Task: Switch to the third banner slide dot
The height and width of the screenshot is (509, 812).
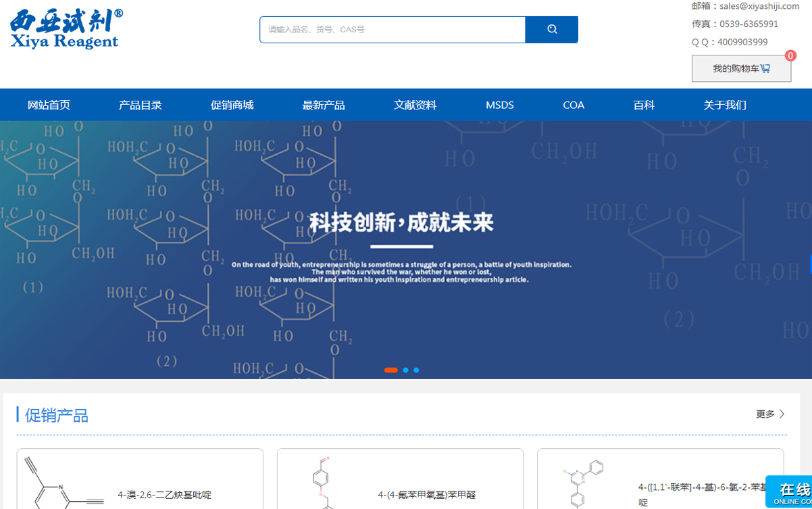Action: point(416,370)
